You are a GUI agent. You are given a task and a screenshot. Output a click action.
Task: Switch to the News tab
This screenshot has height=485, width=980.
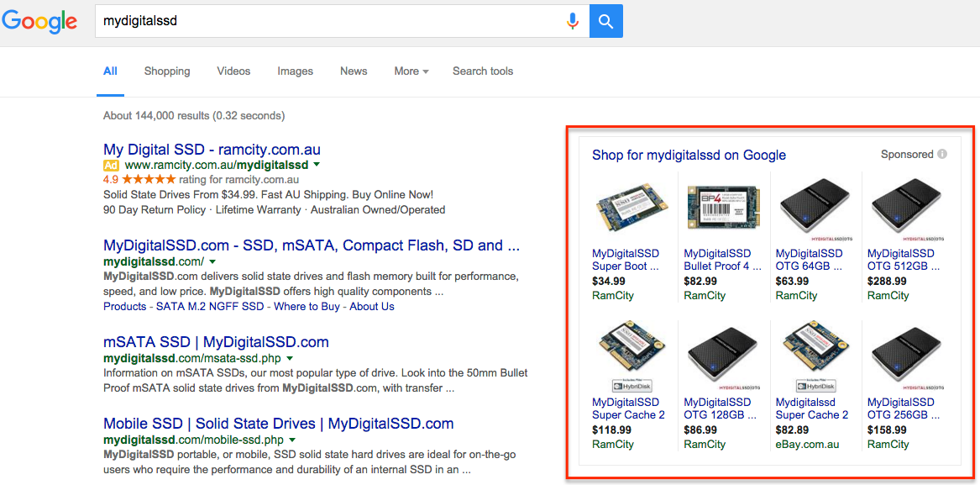[354, 71]
